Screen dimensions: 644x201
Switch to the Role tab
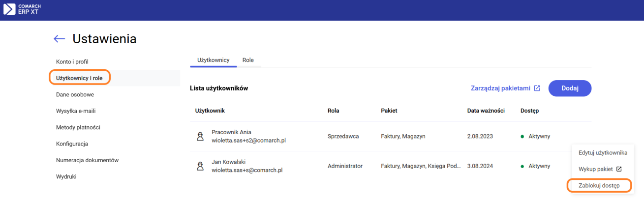point(248,60)
